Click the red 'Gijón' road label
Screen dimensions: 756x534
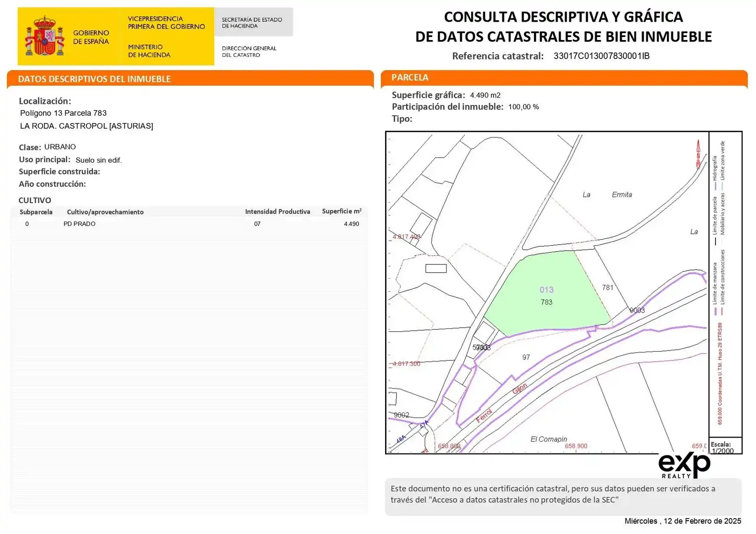click(520, 389)
